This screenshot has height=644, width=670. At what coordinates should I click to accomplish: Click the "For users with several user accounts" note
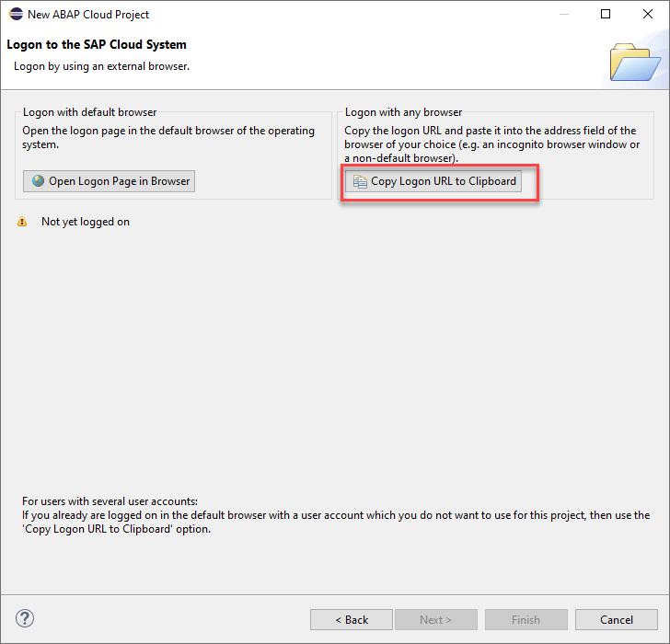point(110,500)
